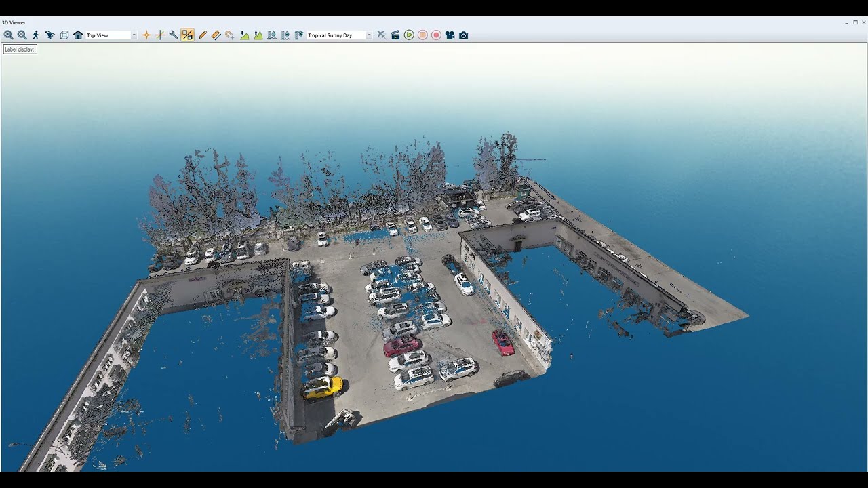Click the video camera icon
Screen dimensions: 868x488
450,35
